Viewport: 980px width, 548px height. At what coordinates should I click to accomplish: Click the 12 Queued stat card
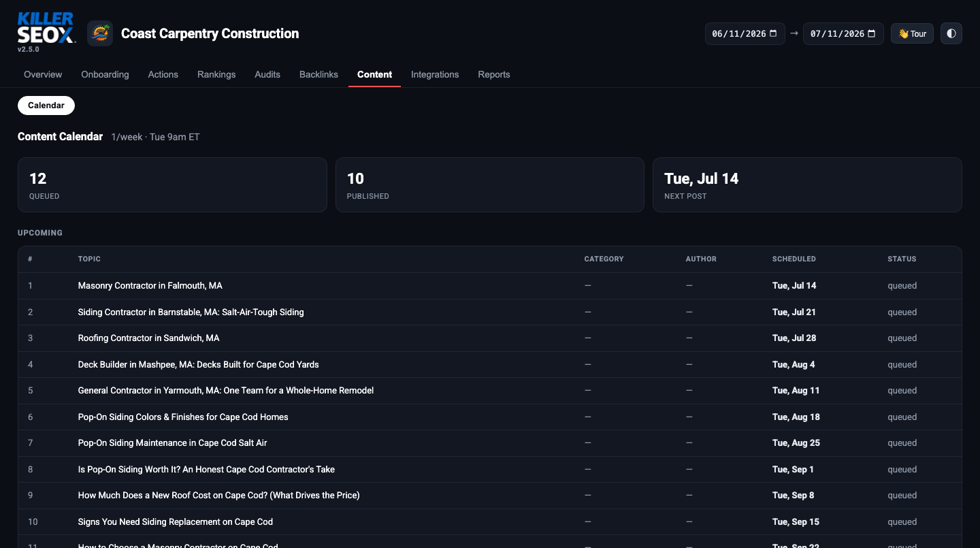point(172,185)
